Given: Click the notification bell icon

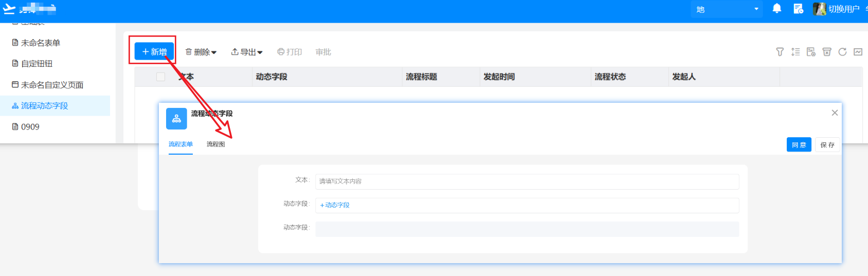Looking at the screenshot, I should pyautogui.click(x=777, y=9).
